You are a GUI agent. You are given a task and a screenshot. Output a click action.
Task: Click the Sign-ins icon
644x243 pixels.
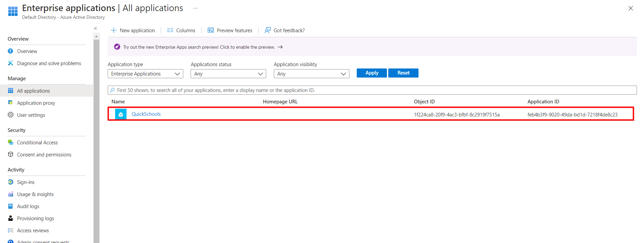[x=11, y=182]
